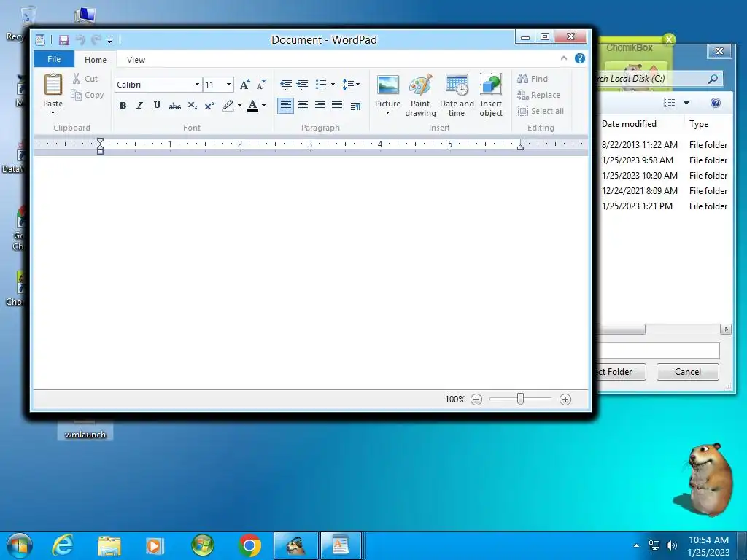Expand the list style dropdown arrow
747x560 pixels.
pyautogui.click(x=333, y=85)
